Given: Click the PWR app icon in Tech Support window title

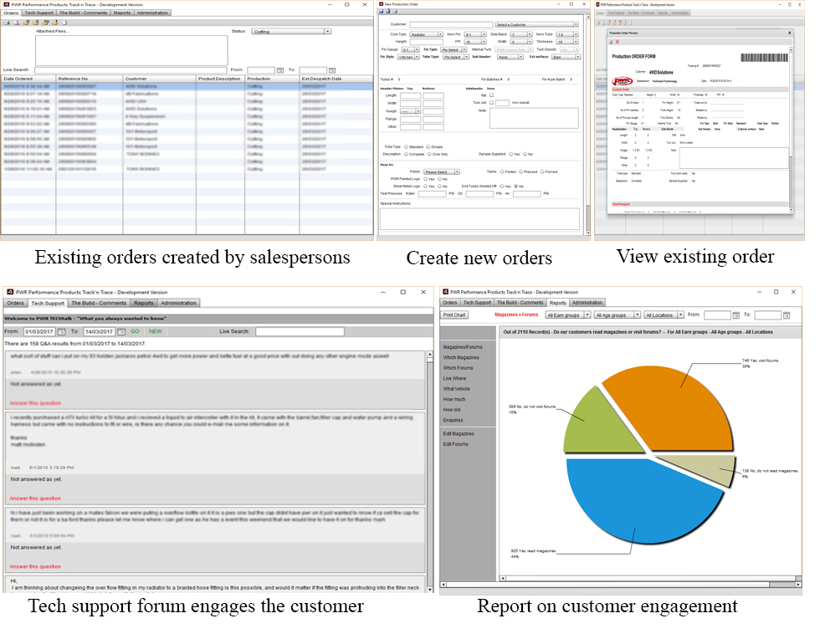Looking at the screenshot, I should tap(10, 292).
